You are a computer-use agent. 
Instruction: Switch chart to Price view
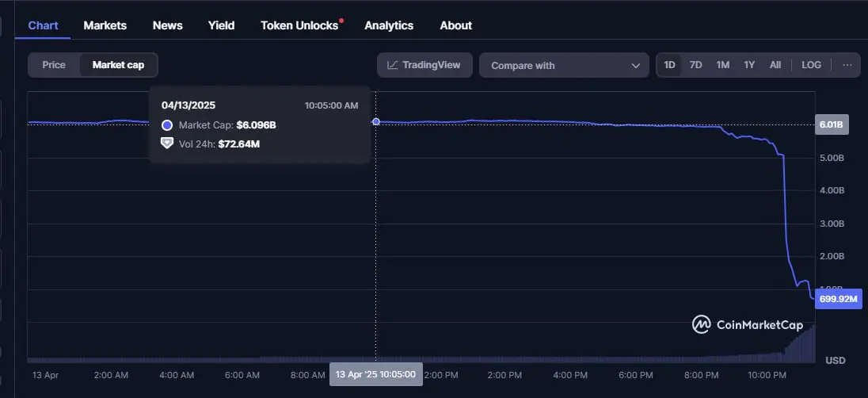[54, 65]
